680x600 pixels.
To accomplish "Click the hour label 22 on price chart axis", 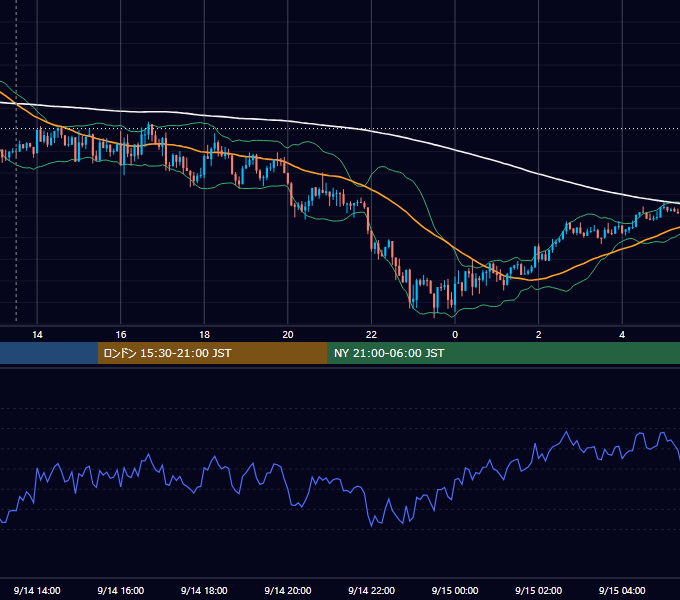I will (x=372, y=335).
